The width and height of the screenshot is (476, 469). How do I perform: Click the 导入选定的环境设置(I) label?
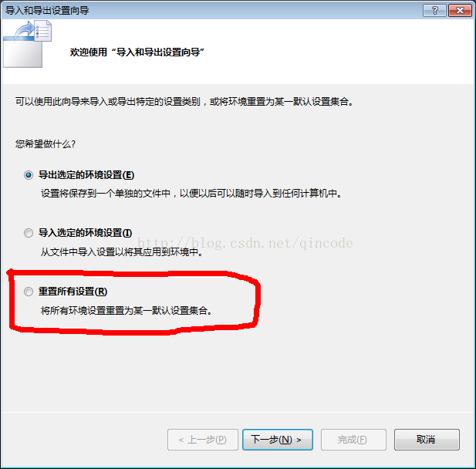pyautogui.click(x=85, y=233)
